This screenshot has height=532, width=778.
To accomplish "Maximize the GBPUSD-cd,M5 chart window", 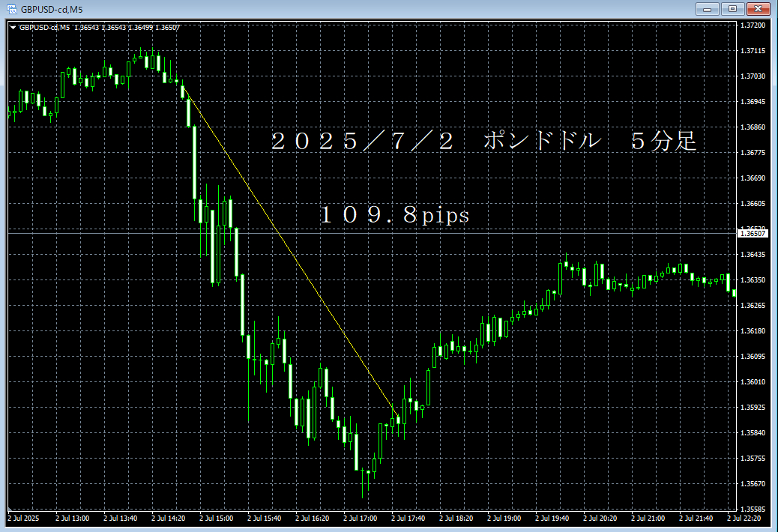I will tap(732, 9).
